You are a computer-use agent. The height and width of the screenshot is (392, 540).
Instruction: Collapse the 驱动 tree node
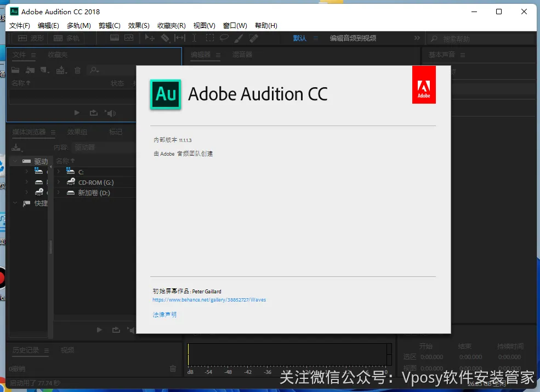tap(15, 161)
